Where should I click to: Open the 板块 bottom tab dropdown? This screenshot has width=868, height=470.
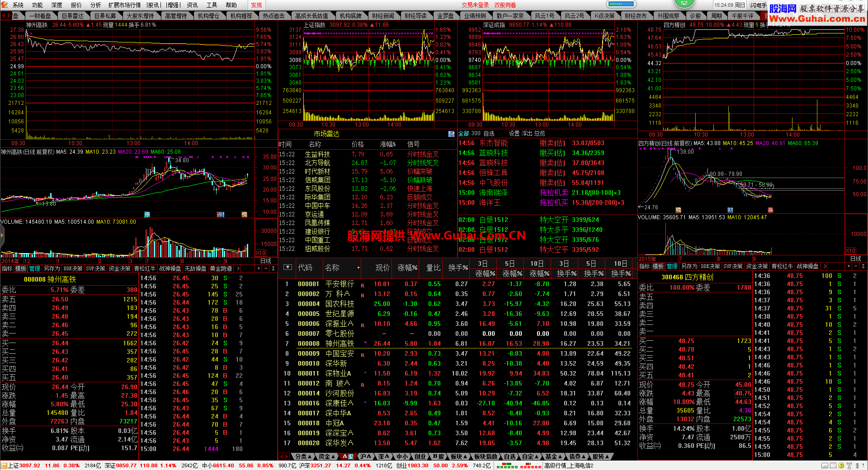click(459, 457)
